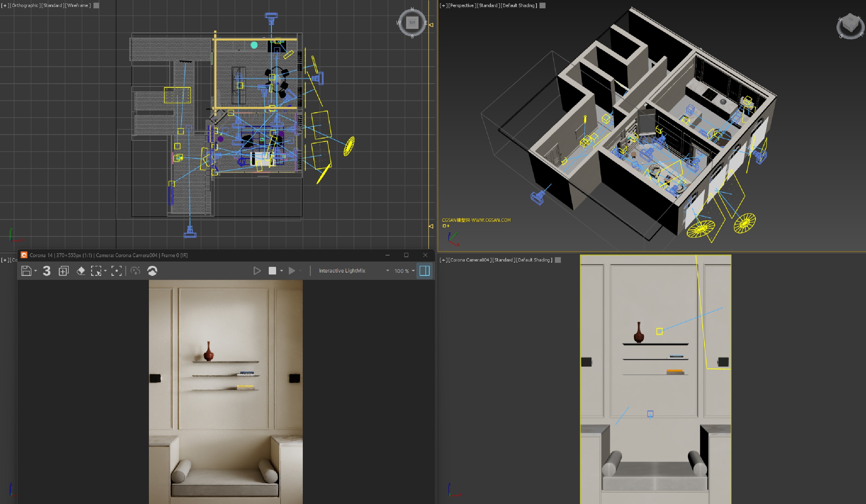Clear the VFB with the eraser icon
Viewport: 866px width, 504px height.
(81, 271)
